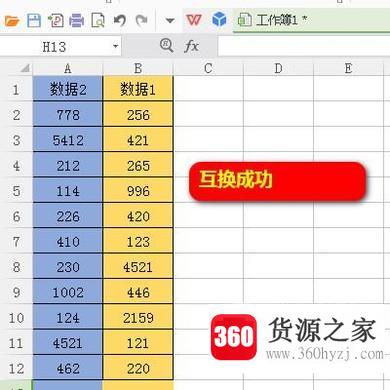The image size is (390, 390).
Task: Click cell with value 265
Action: (138, 165)
